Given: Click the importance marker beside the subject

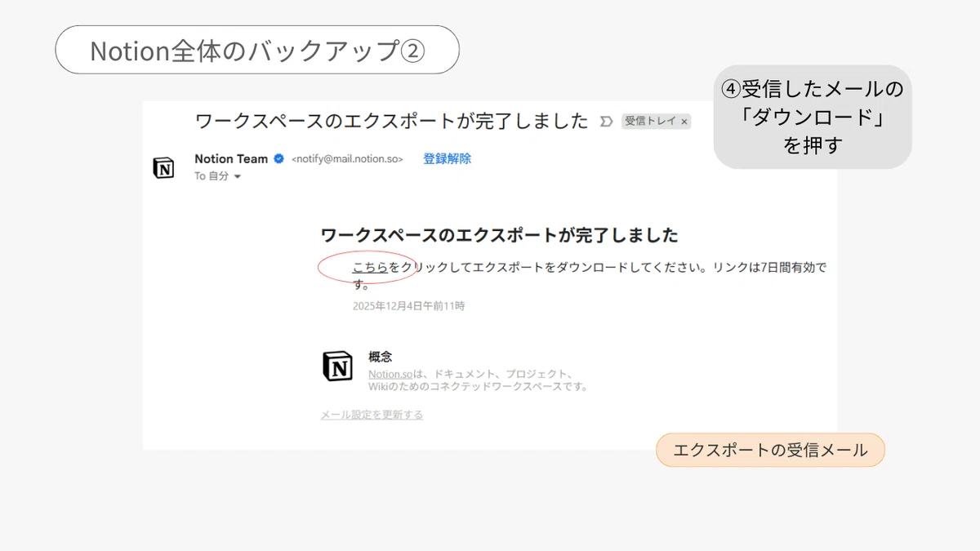Looking at the screenshot, I should coord(605,122).
